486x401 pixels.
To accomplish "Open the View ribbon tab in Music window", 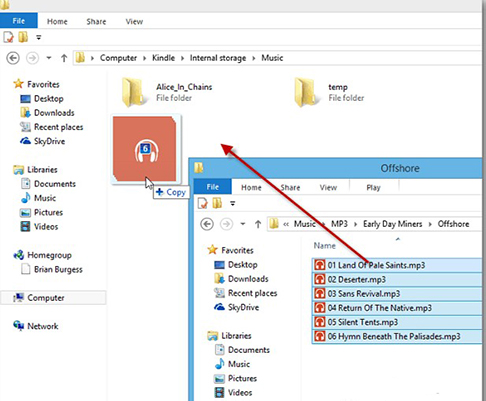I will tap(134, 22).
